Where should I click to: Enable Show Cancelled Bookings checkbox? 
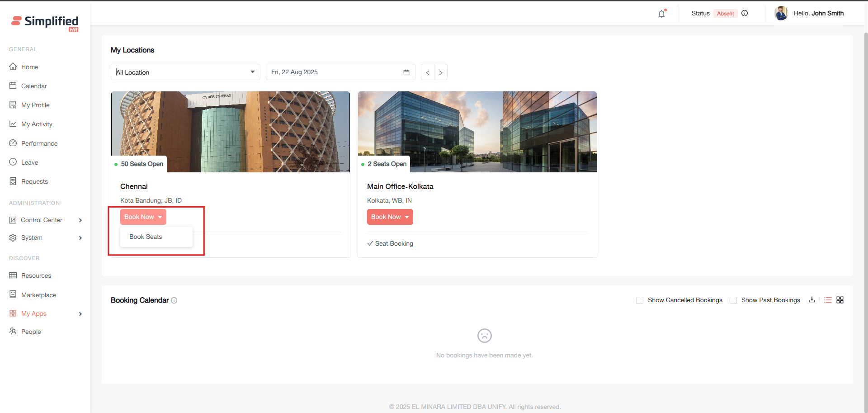tap(640, 300)
